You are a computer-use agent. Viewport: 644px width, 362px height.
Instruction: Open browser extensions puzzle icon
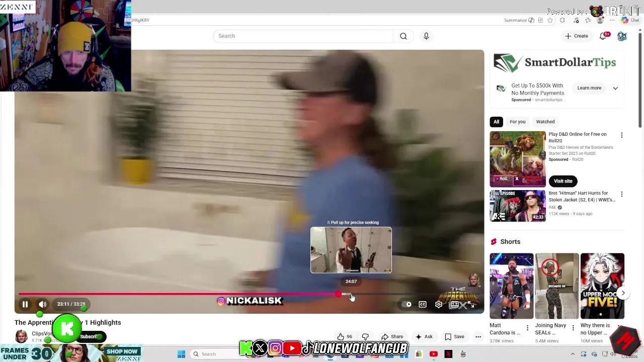[x=562, y=20]
